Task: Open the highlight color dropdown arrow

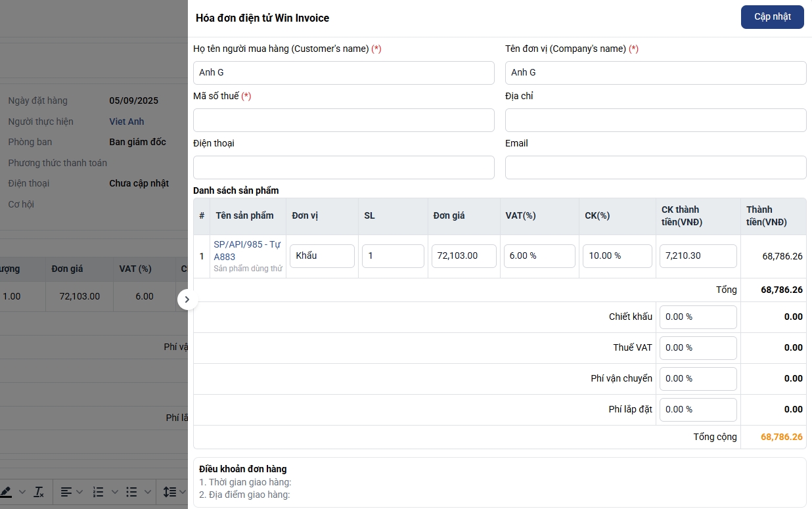Action: [x=22, y=491]
